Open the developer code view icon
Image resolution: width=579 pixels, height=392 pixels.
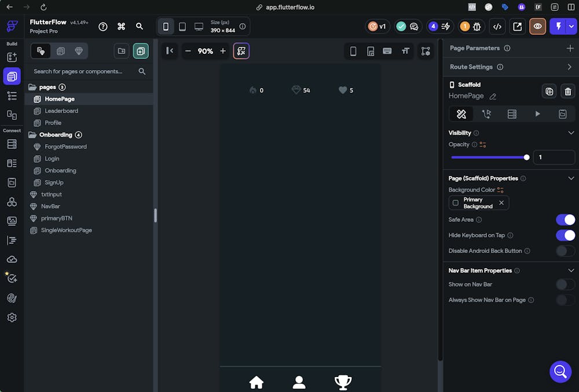tap(497, 27)
